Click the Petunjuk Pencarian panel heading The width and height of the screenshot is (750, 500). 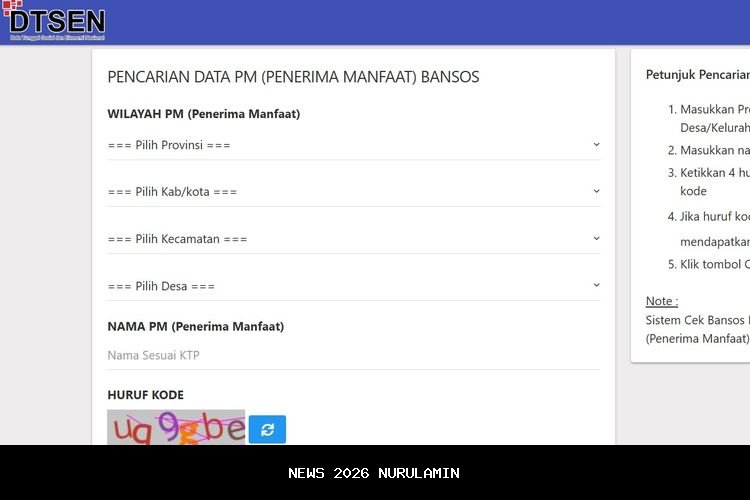tap(697, 74)
